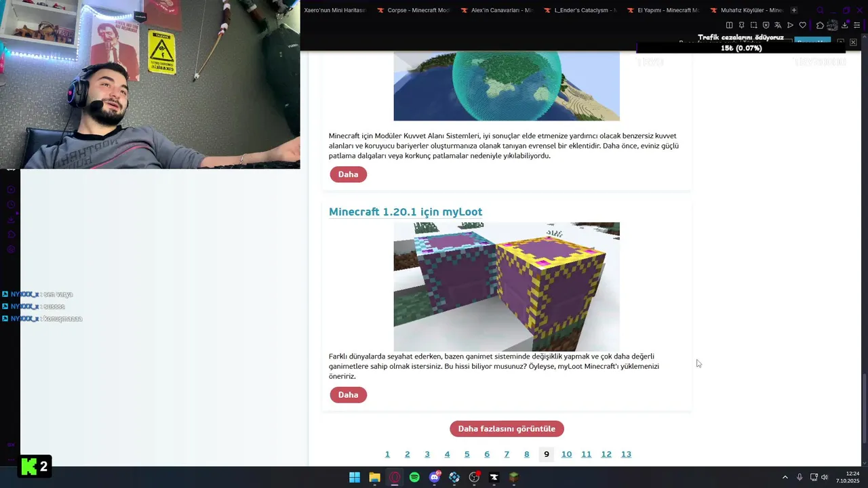Open volume control in system tray

[825, 477]
